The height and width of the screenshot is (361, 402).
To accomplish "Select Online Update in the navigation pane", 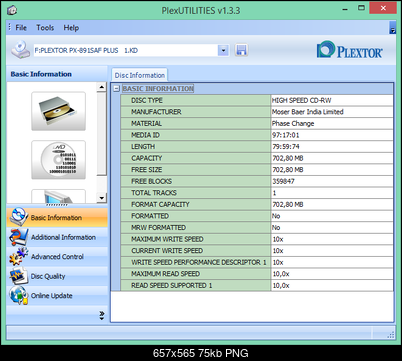I will 57,295.
